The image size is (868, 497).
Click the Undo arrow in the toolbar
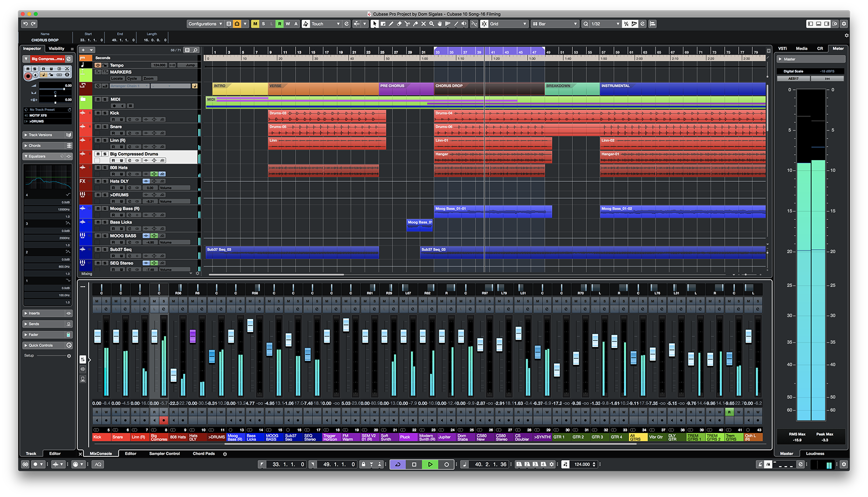[x=26, y=24]
